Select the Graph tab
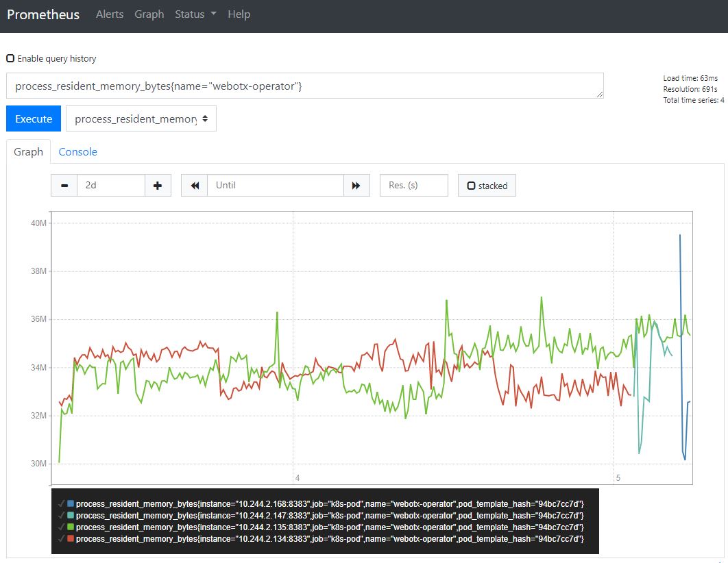The width and height of the screenshot is (728, 563). (x=29, y=152)
